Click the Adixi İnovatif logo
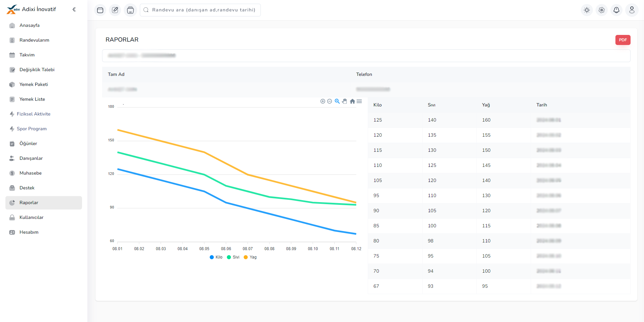Image resolution: width=644 pixels, height=322 pixels. point(31,9)
